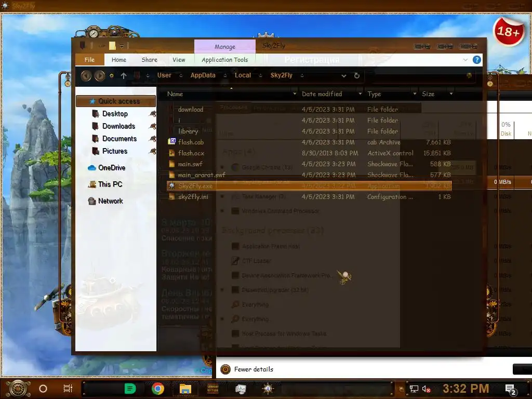Open the Type column filter dropdown

coord(415,94)
